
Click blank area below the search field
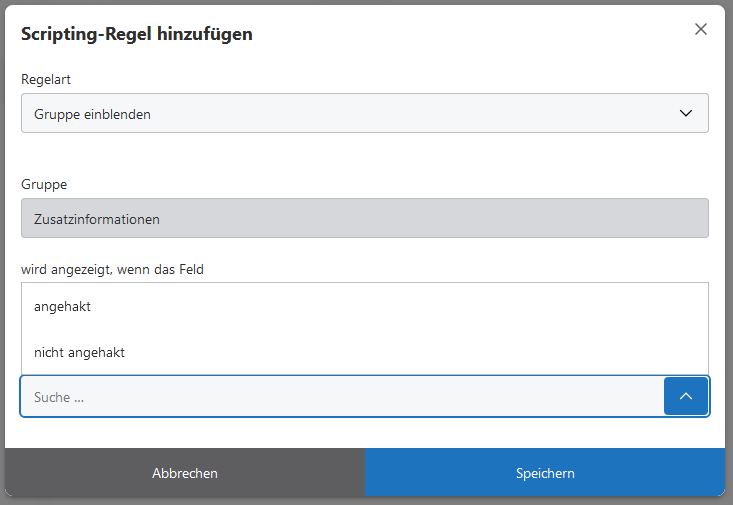point(364,432)
